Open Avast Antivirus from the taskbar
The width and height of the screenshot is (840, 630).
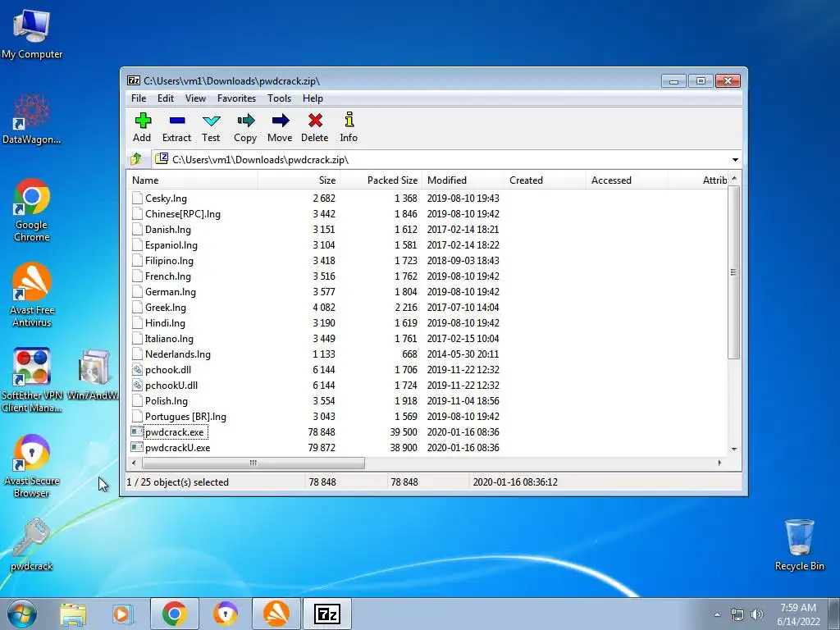tap(276, 614)
